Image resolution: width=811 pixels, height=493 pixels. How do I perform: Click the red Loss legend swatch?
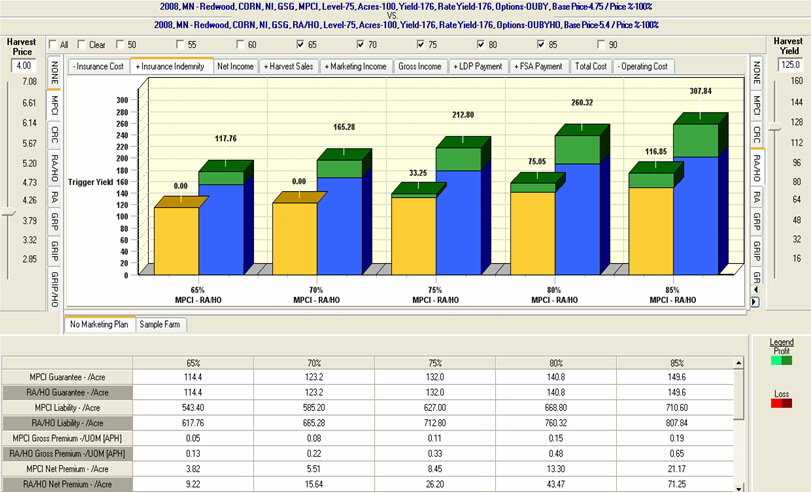tap(781, 403)
